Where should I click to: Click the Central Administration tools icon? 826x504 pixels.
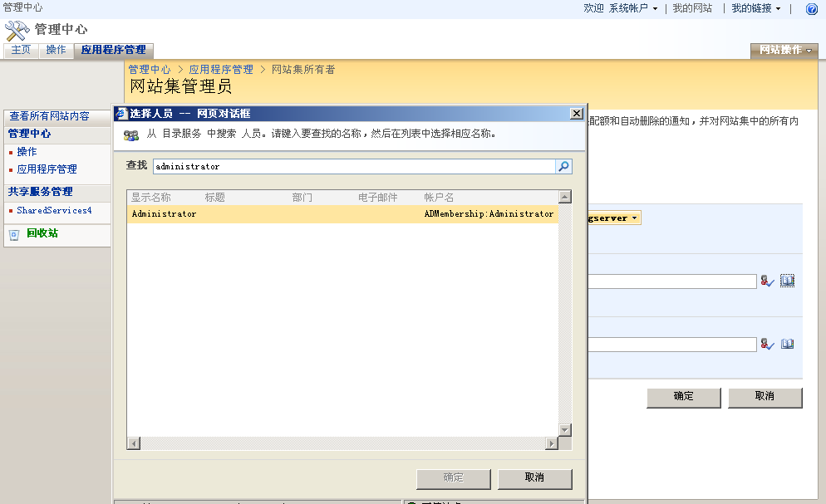tap(17, 31)
